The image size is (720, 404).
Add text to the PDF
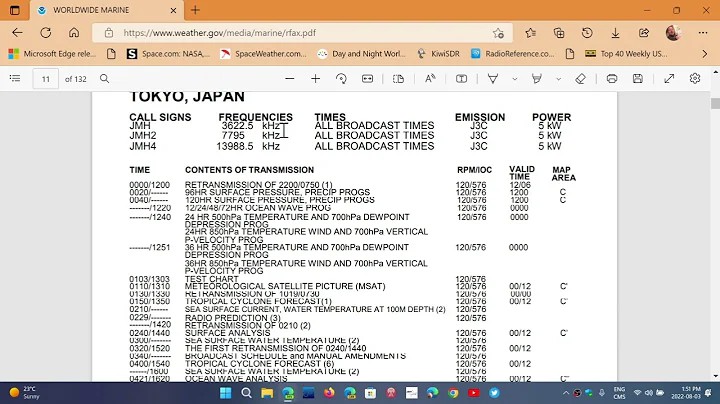(x=461, y=79)
